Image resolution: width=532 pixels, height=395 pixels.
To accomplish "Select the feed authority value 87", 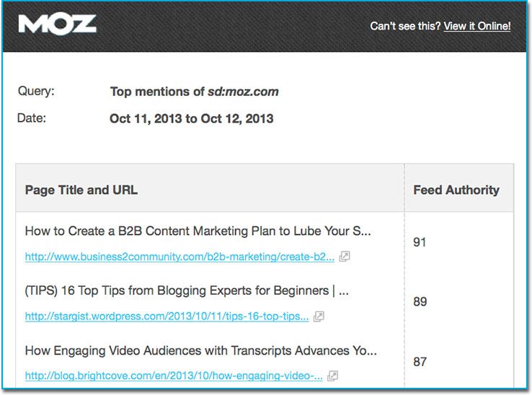I will coord(420,361).
